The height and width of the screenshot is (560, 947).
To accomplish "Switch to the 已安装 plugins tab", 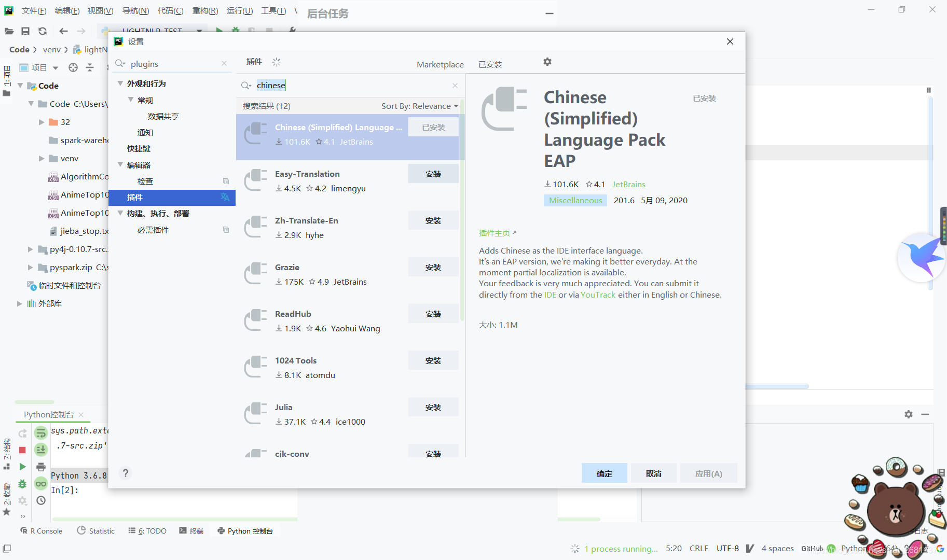I will click(x=490, y=64).
